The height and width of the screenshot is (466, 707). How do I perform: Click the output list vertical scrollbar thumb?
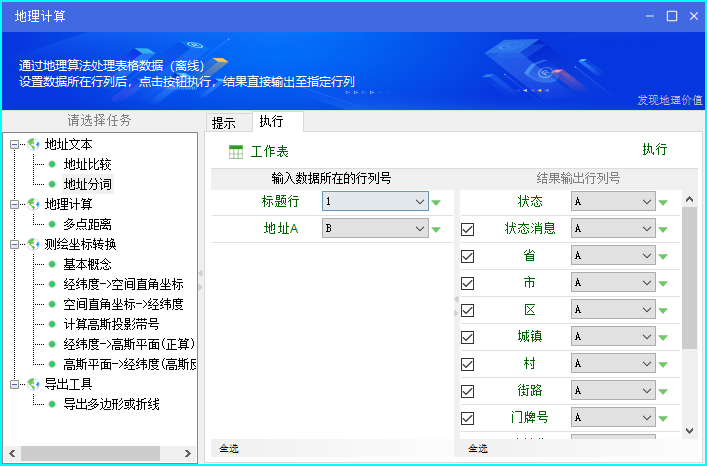(x=689, y=278)
